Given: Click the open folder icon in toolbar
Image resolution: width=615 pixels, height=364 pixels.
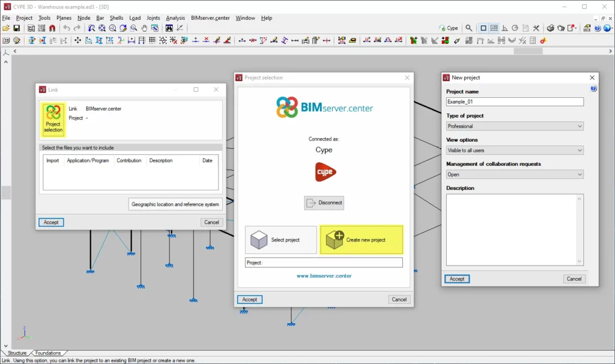Looking at the screenshot, I should point(6,28).
